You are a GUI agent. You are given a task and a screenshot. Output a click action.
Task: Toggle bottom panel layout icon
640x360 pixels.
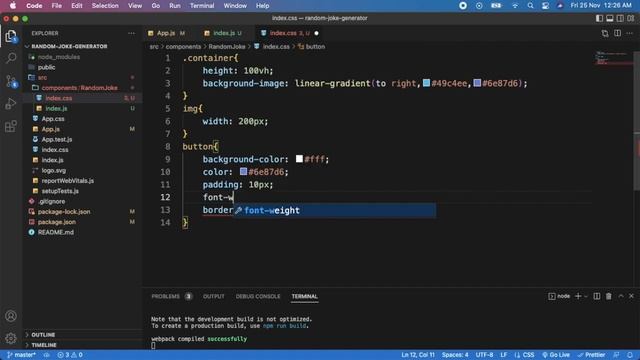[x=610, y=18]
